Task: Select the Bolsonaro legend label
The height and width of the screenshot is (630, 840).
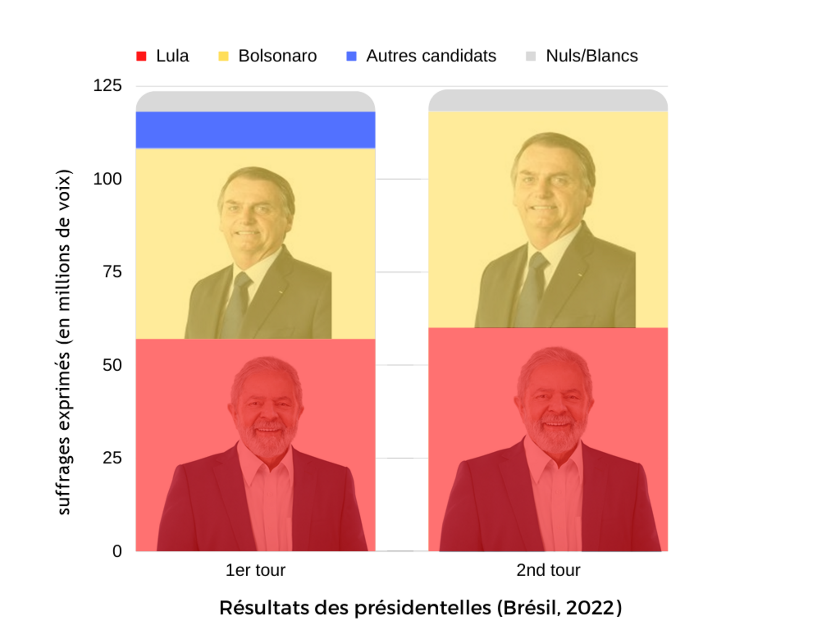Action: pos(278,56)
